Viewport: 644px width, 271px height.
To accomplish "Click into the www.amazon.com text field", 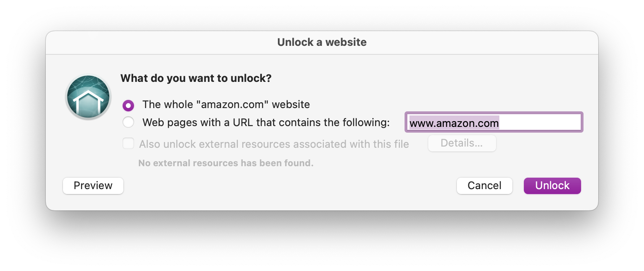I will point(494,122).
